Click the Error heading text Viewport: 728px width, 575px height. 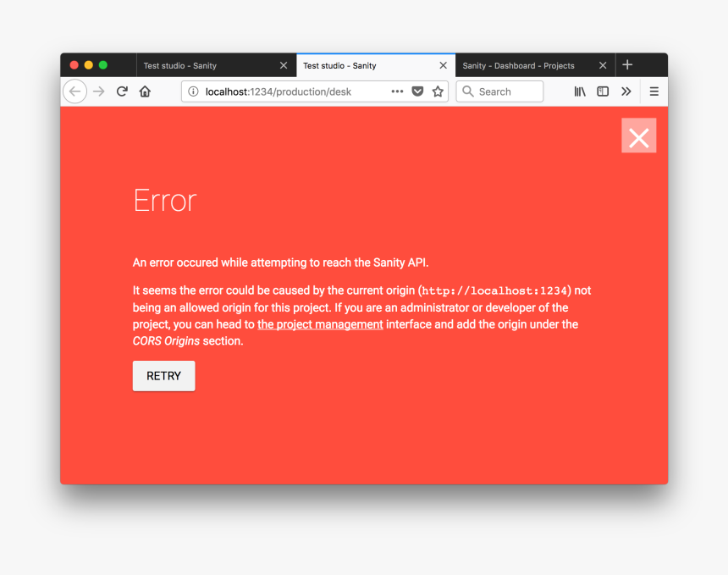165,201
